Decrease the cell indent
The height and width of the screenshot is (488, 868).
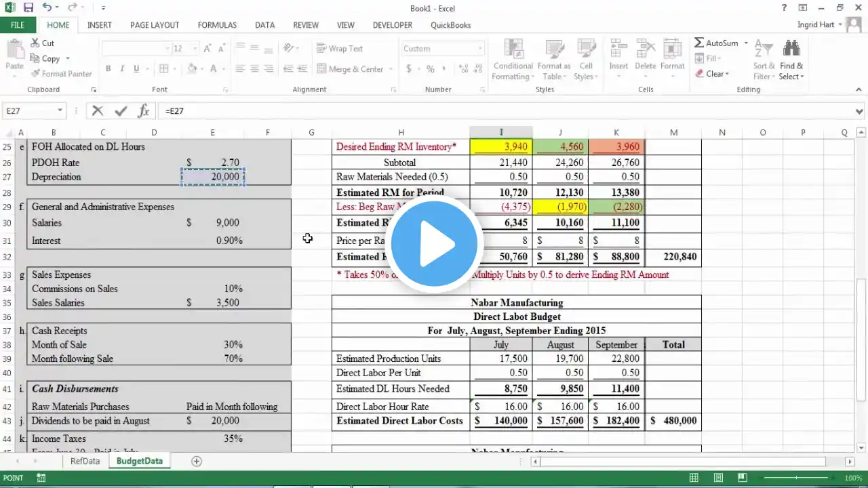click(288, 68)
